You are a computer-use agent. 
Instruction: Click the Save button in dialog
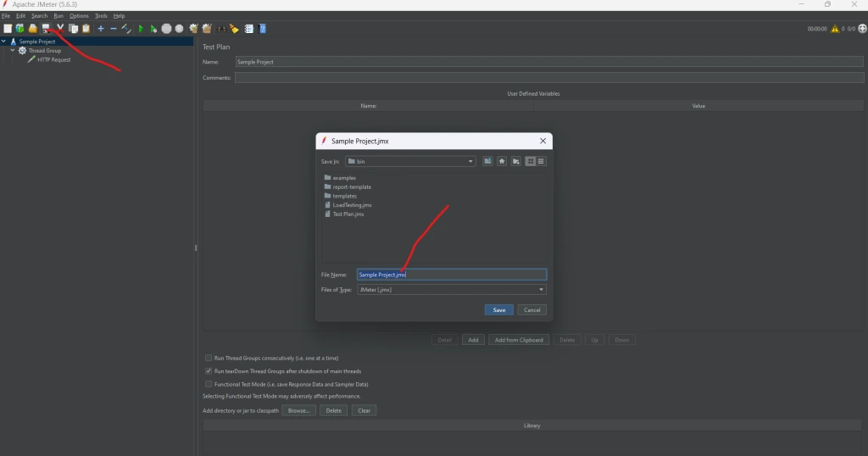(498, 310)
